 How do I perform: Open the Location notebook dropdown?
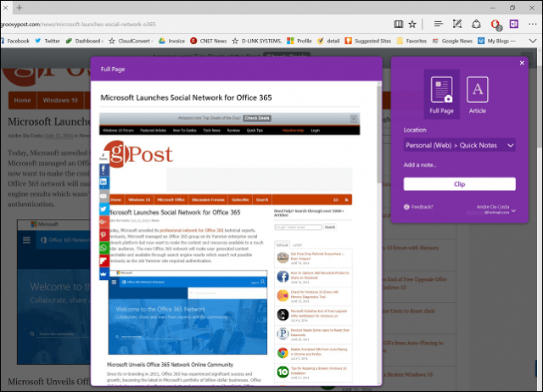click(459, 145)
